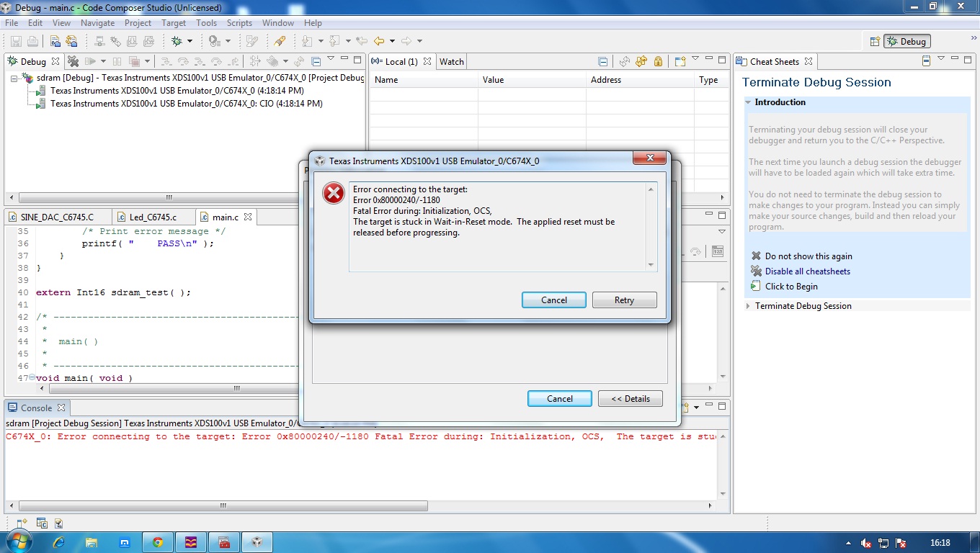Click Retry in the error dialog
The image size is (980, 553).
[624, 300]
